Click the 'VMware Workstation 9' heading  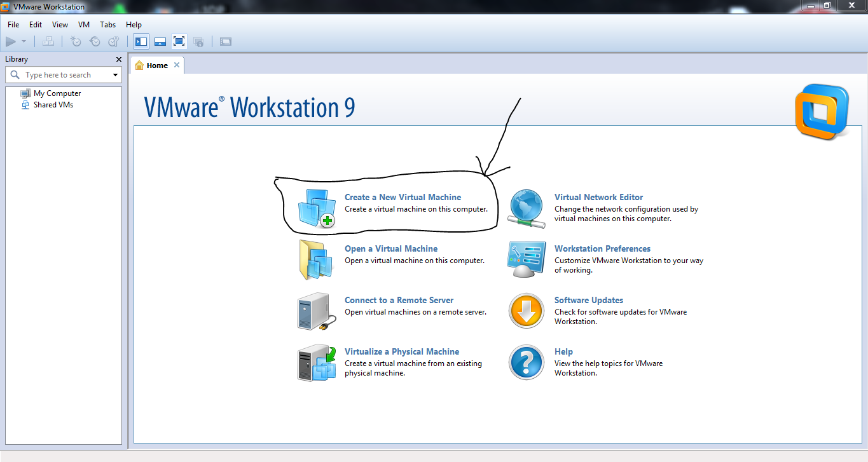coord(249,107)
